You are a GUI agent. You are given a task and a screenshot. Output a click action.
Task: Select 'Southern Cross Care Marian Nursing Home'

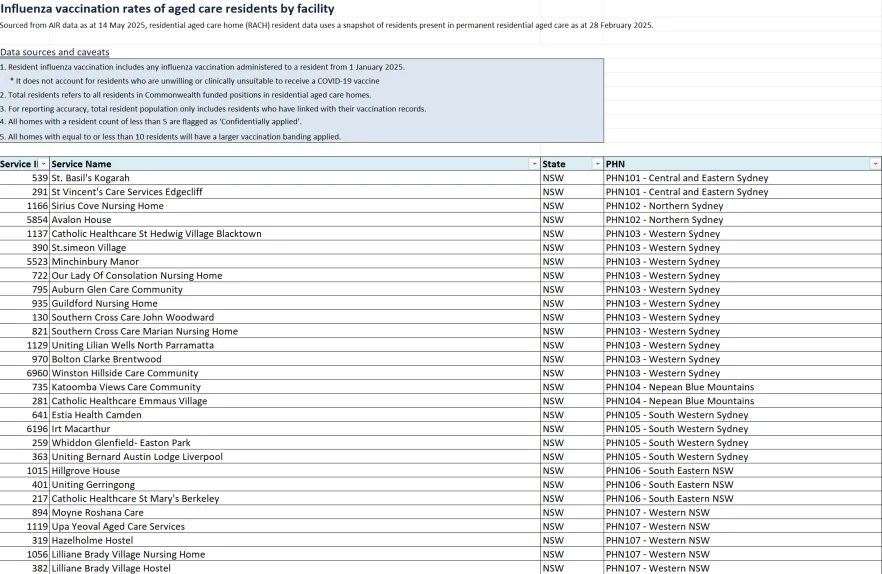[295, 331]
